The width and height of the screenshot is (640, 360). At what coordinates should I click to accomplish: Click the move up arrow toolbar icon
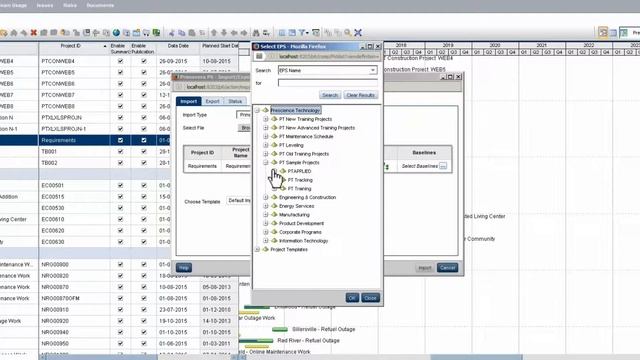click(214, 33)
